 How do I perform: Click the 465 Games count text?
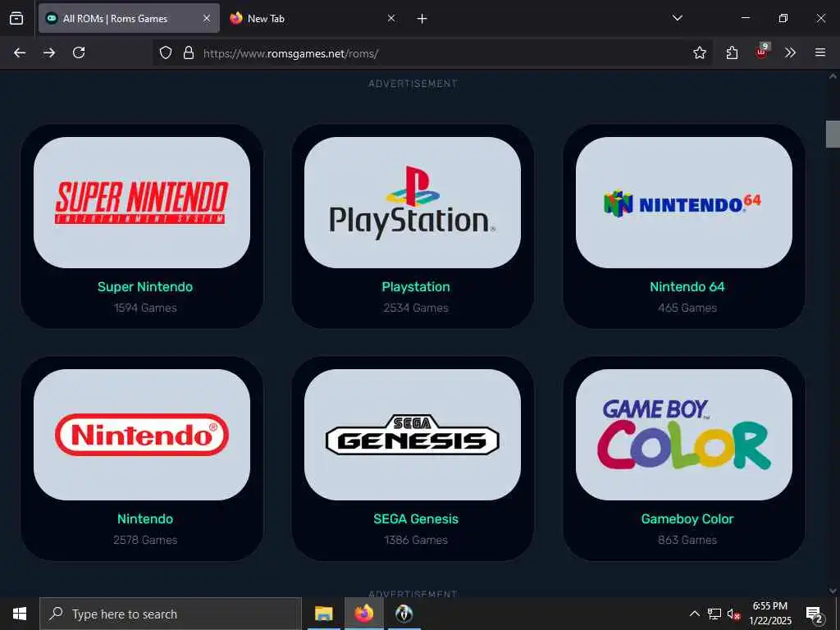click(687, 308)
